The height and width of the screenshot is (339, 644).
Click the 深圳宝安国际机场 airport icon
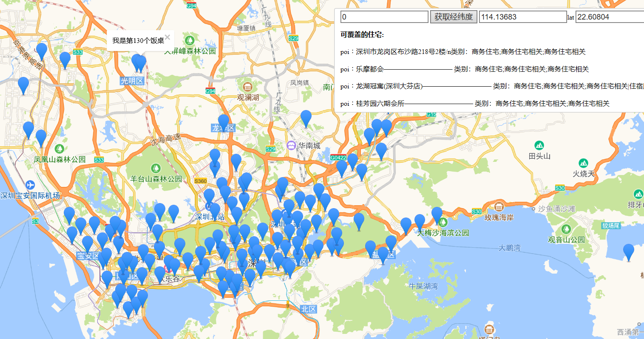[30, 185]
